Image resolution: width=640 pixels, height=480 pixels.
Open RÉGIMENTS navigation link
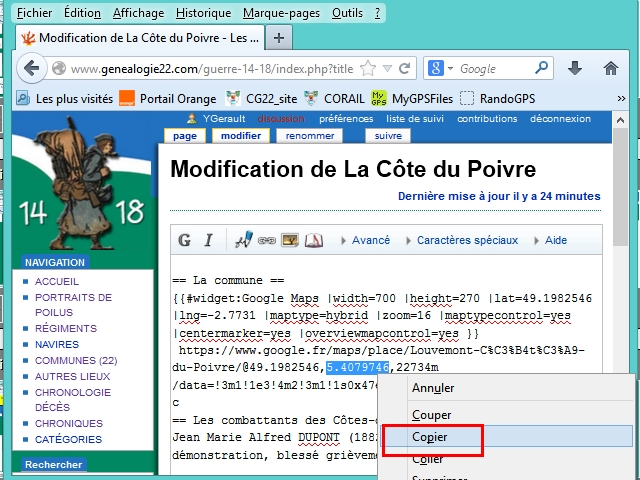[66, 329]
